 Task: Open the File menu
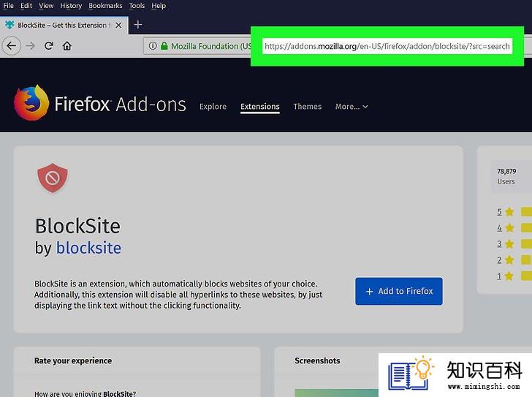(9, 6)
